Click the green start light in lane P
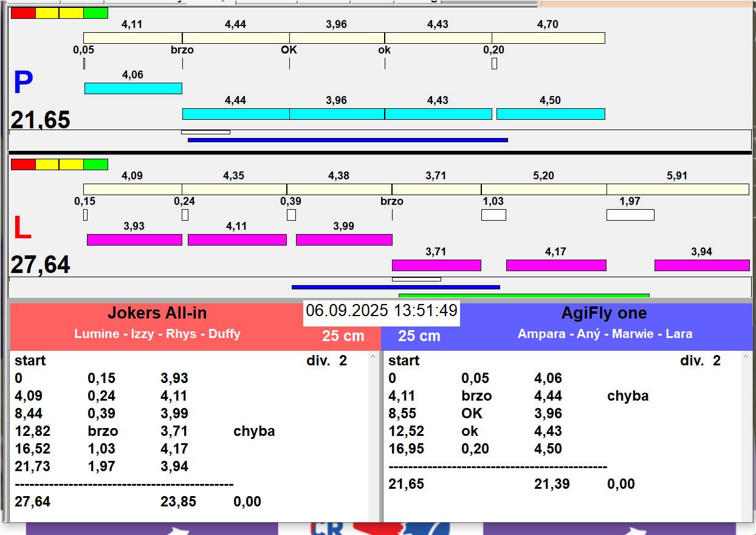The width and height of the screenshot is (756, 535). click(x=96, y=13)
